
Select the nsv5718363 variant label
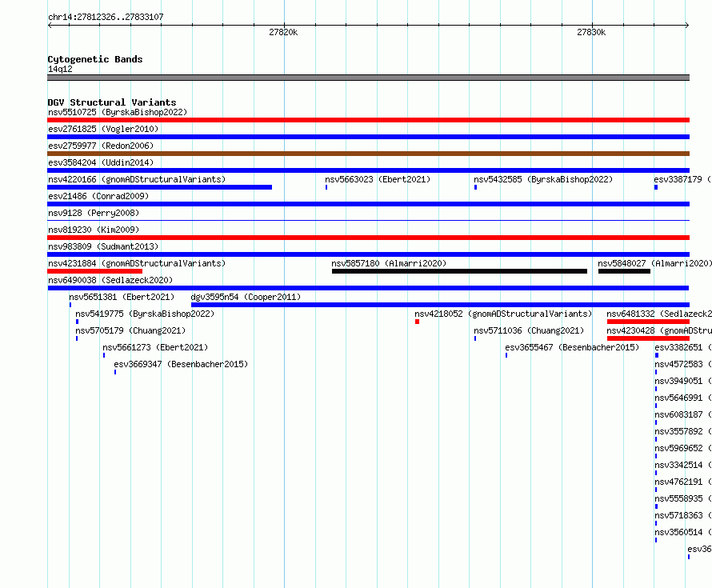click(683, 515)
